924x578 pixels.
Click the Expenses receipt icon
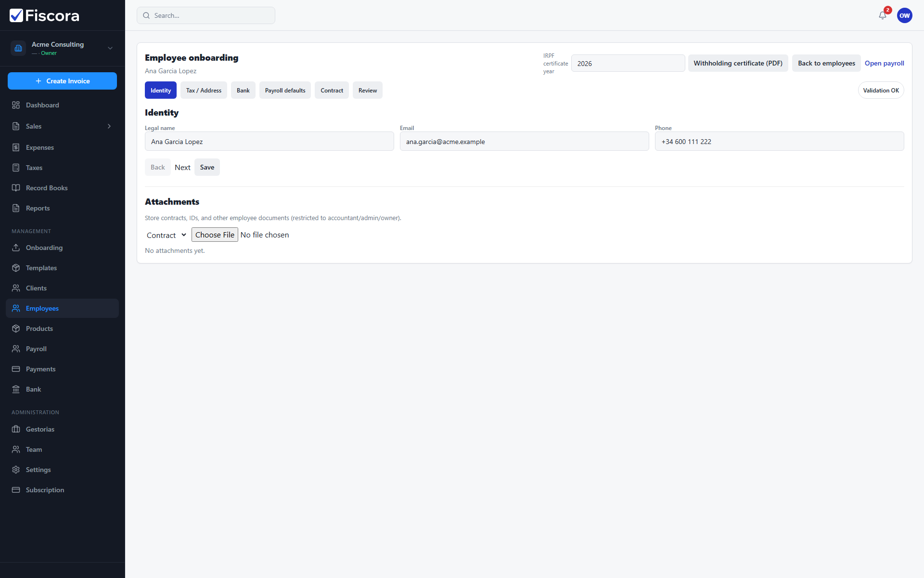[x=16, y=147]
